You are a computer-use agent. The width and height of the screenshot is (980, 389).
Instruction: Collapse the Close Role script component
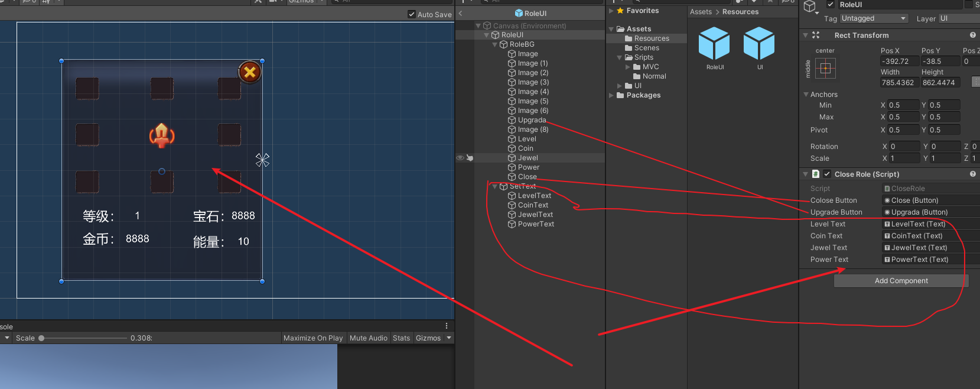(805, 174)
